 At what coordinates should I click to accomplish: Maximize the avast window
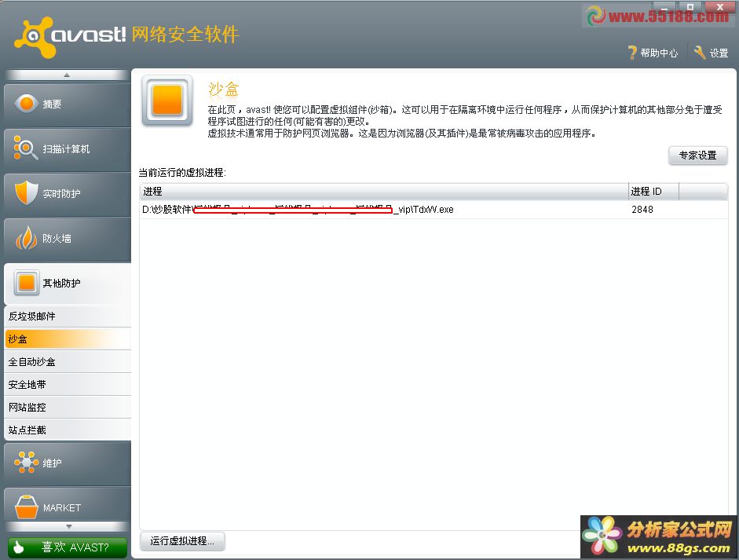[690, 8]
